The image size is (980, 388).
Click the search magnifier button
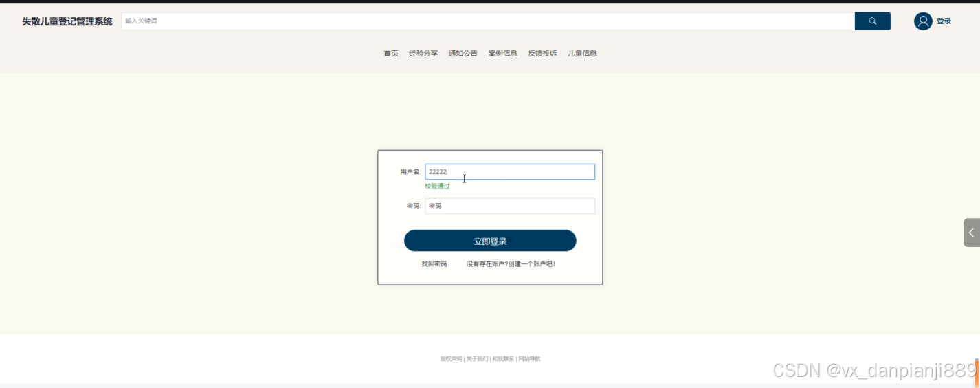coord(872,21)
